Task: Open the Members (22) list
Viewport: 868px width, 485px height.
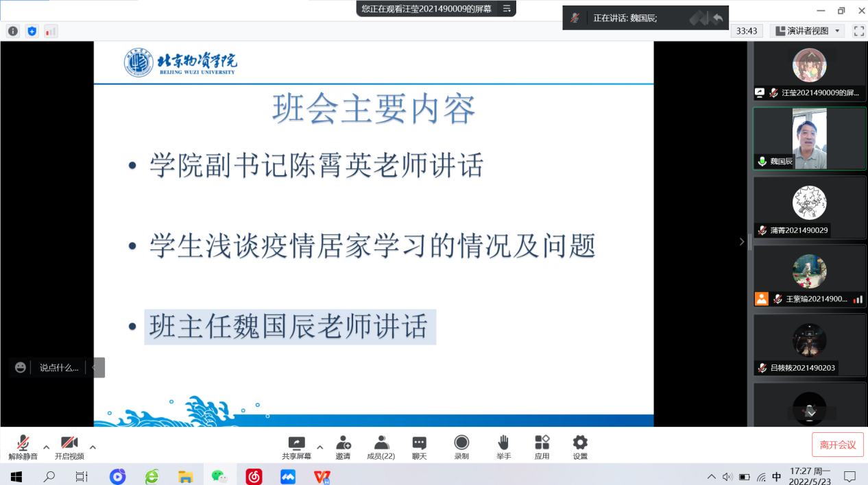Action: coord(381,446)
